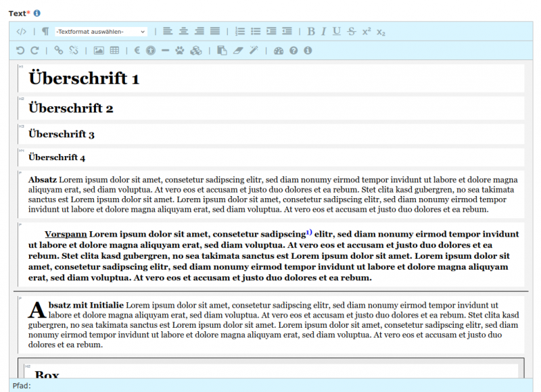The image size is (541, 392).
Task: Click the eraser clear formatting icon
Action: [238, 50]
